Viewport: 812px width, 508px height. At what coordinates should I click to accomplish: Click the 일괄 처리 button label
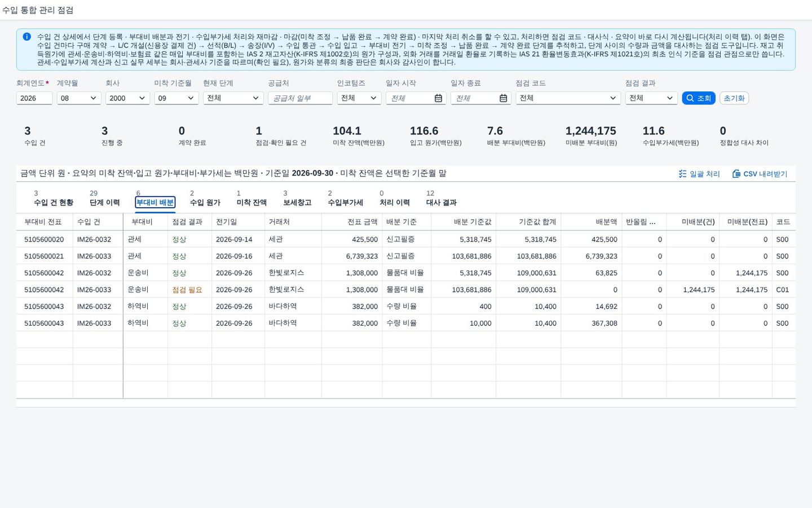coord(705,174)
